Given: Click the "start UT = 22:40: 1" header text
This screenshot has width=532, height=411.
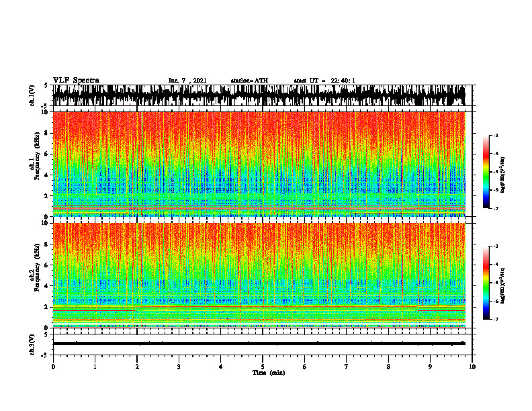Looking at the screenshot, I should [324, 81].
